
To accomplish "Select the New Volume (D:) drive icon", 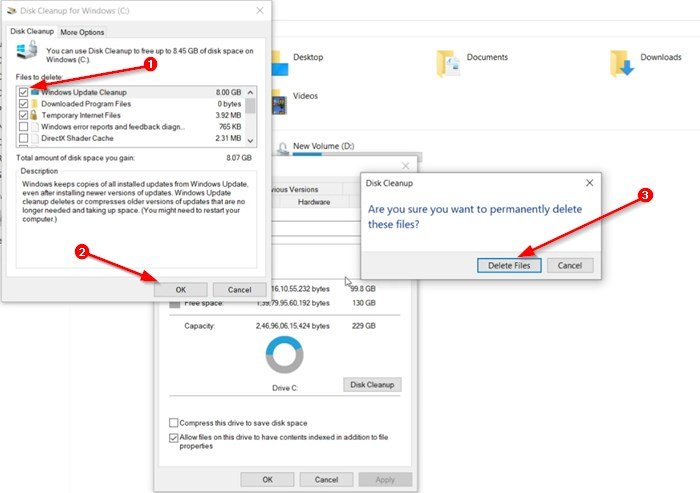I will pyautogui.click(x=283, y=148).
